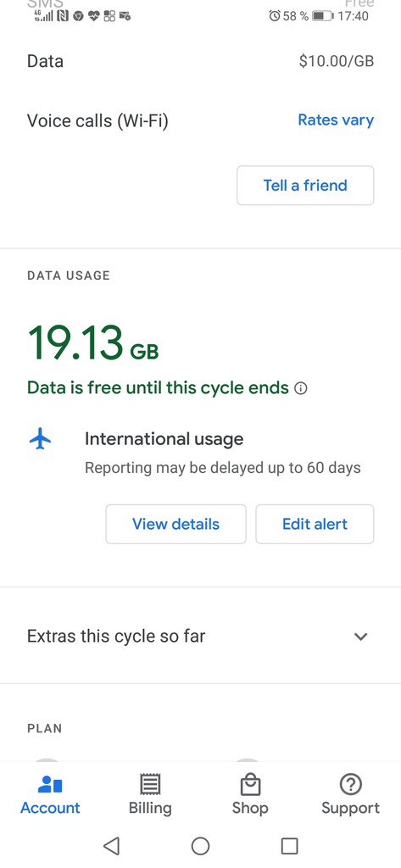Tap the Android home circle

(x=200, y=845)
